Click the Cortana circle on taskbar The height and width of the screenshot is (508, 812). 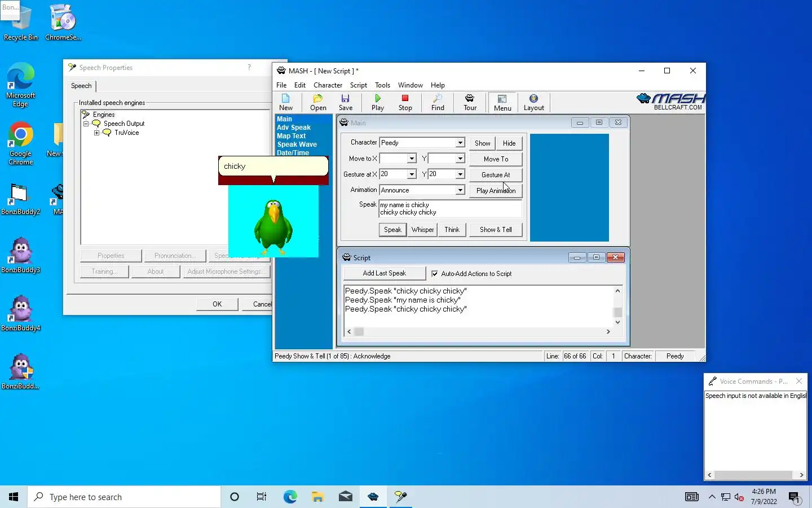coord(235,497)
